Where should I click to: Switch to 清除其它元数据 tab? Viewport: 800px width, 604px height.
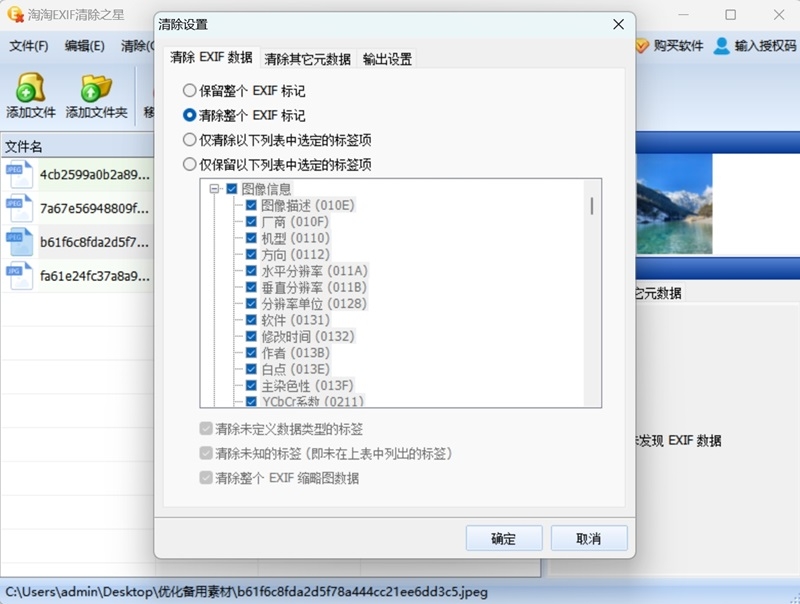tap(308, 59)
